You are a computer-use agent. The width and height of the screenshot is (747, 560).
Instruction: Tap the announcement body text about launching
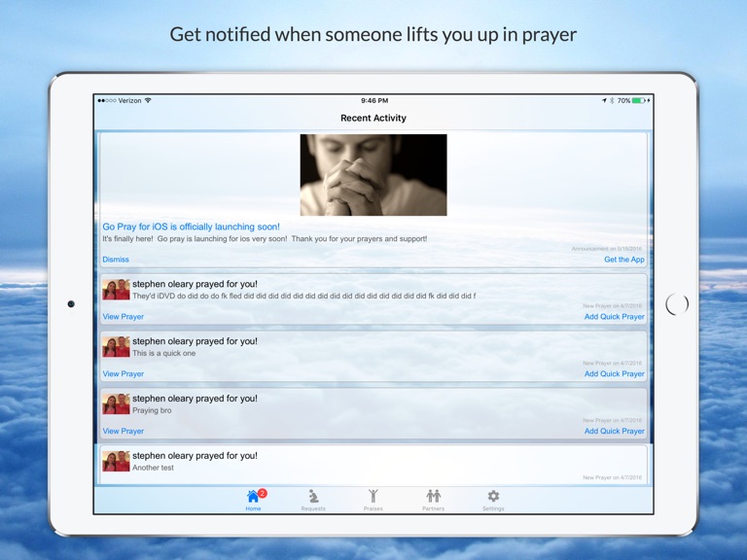[265, 238]
